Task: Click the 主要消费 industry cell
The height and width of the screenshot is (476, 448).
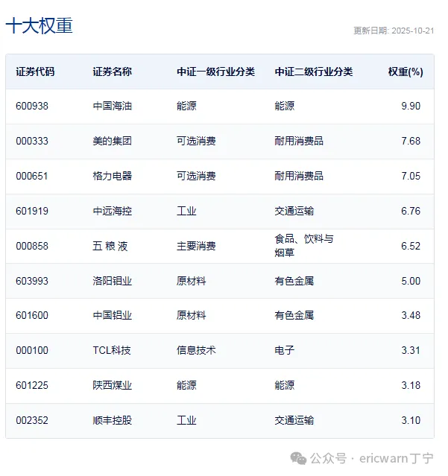Action: point(196,246)
